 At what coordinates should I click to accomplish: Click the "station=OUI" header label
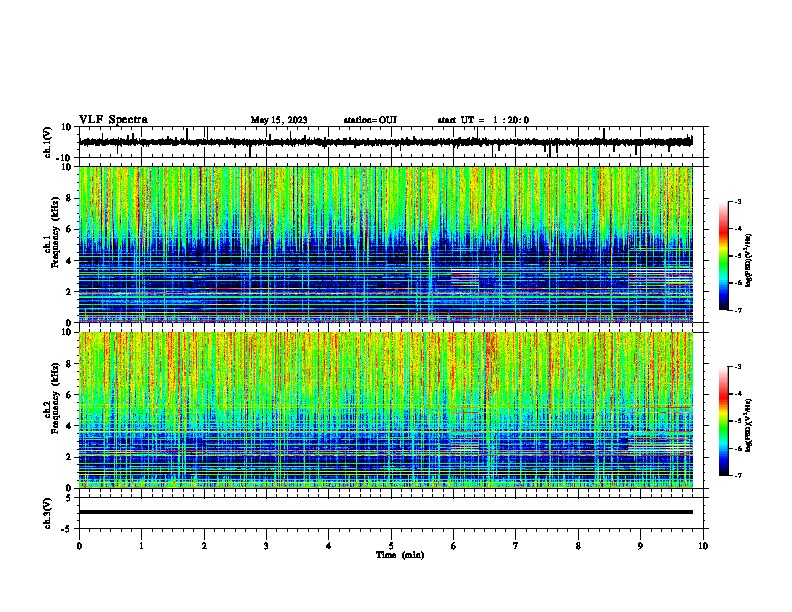pos(370,120)
